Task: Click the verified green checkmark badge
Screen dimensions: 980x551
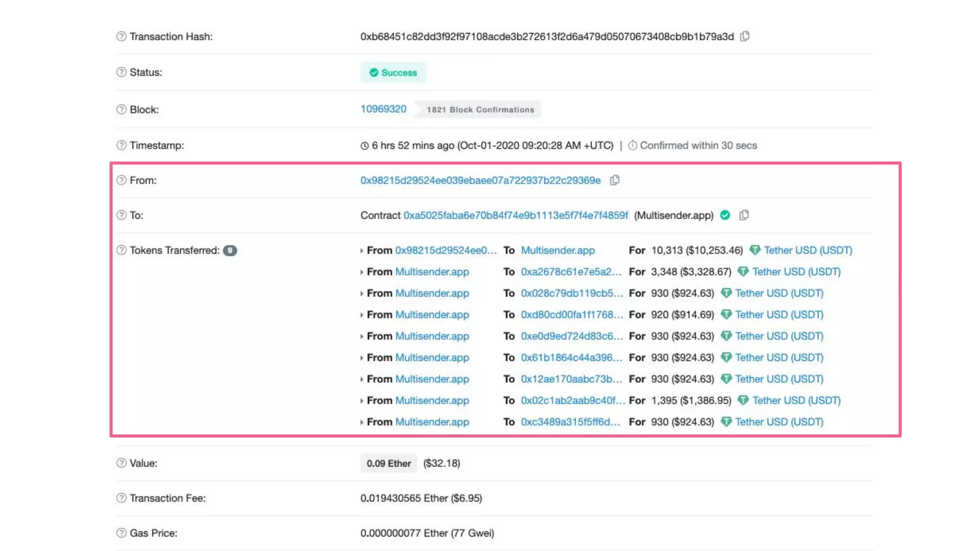Action: point(725,215)
